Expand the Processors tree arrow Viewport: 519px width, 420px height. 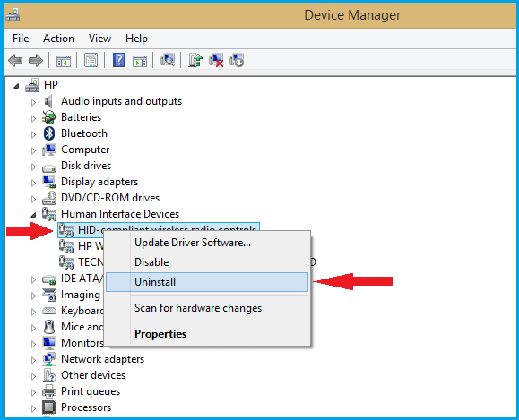point(33,408)
